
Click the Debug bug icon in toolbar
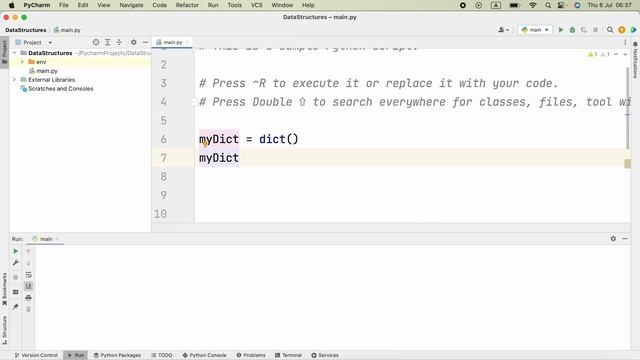[572, 30]
